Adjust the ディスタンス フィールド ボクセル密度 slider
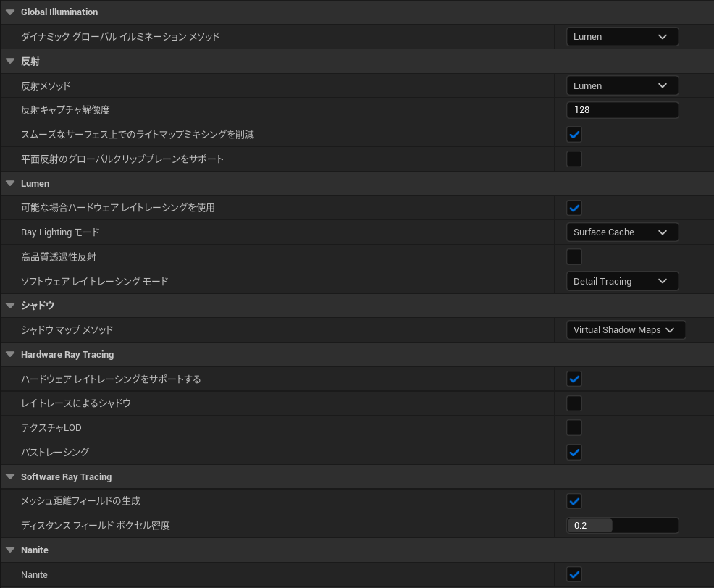The height and width of the screenshot is (588, 714). pos(621,525)
